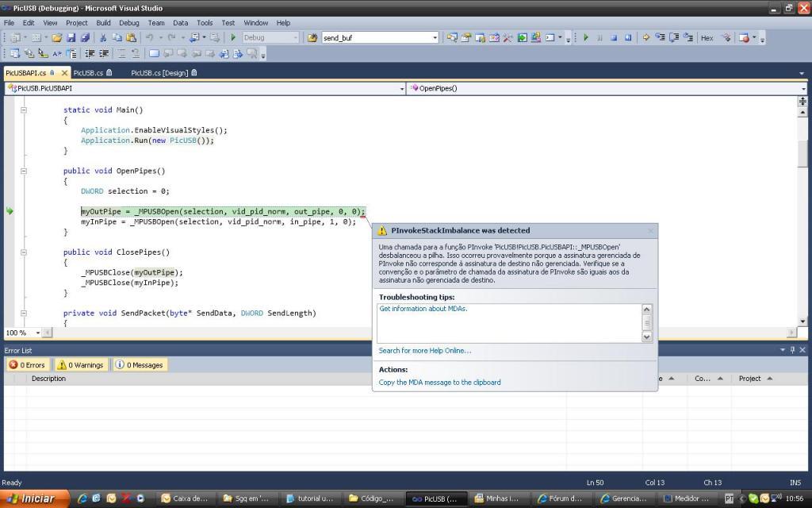Switch to the PicUSB.cs tab
Screen dimensions: 812x508
93,72
